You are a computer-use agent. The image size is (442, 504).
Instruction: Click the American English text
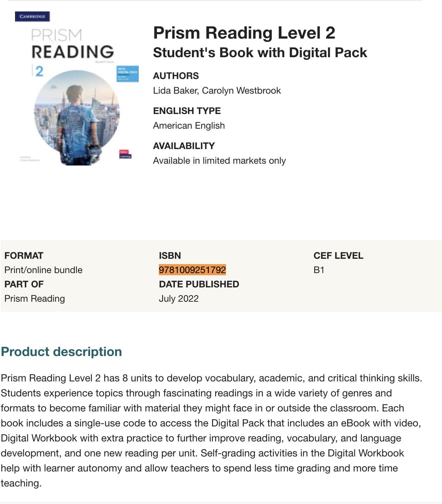(189, 125)
